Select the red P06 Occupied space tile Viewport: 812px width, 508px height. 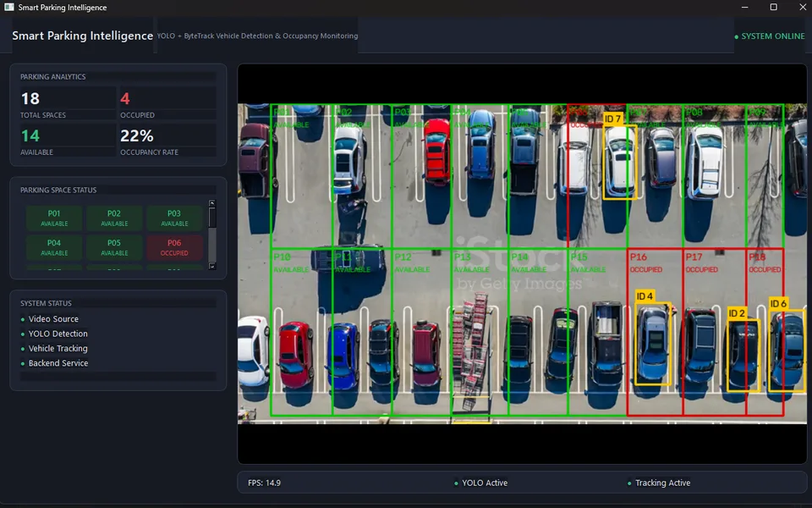(174, 247)
